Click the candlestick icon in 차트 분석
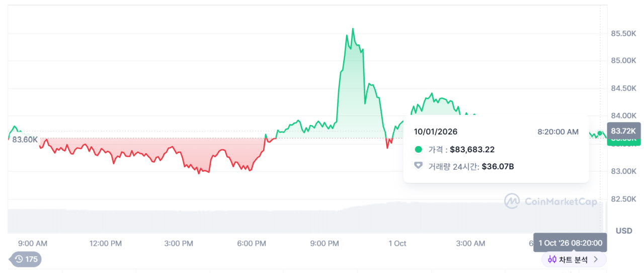Viewport: 644px width, 273px height. [x=552, y=259]
